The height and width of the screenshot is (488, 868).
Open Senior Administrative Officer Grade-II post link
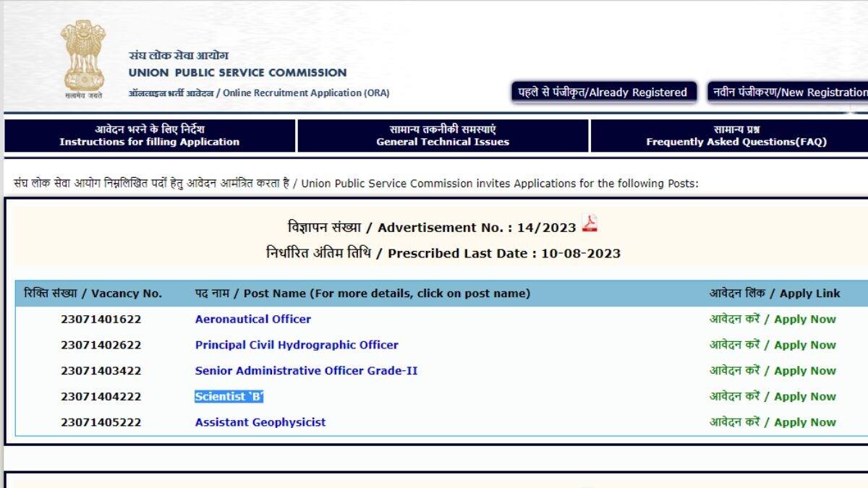[306, 371]
